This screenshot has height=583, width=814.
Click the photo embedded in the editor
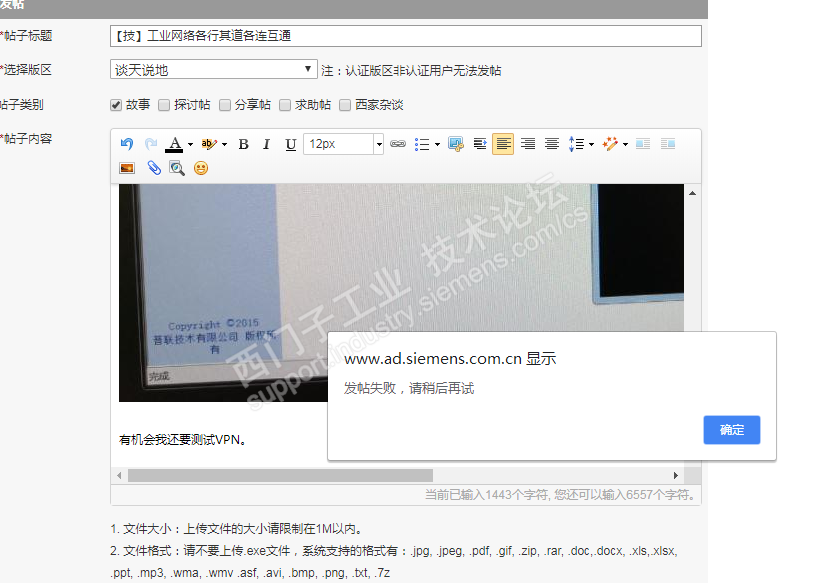(401, 292)
